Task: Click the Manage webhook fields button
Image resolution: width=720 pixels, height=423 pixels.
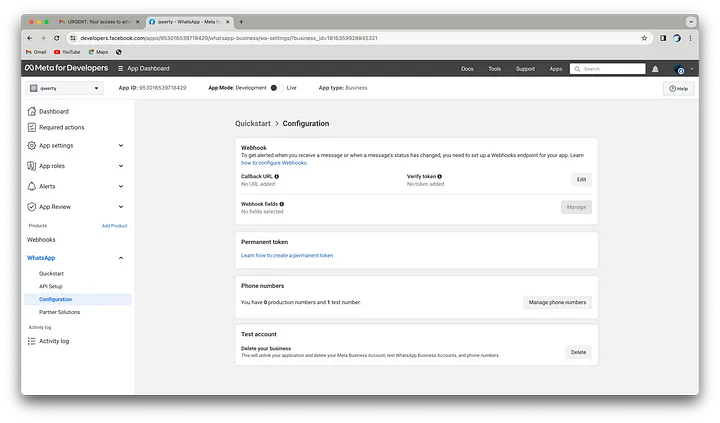Action: 576,207
